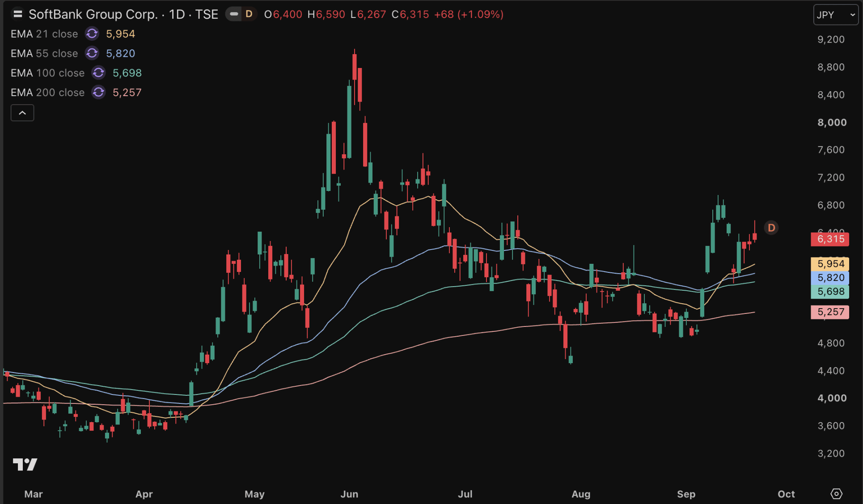Click the SoftBank Group Corp. · 1D · TSE title
Image resolution: width=863 pixels, height=504 pixels.
pos(123,14)
